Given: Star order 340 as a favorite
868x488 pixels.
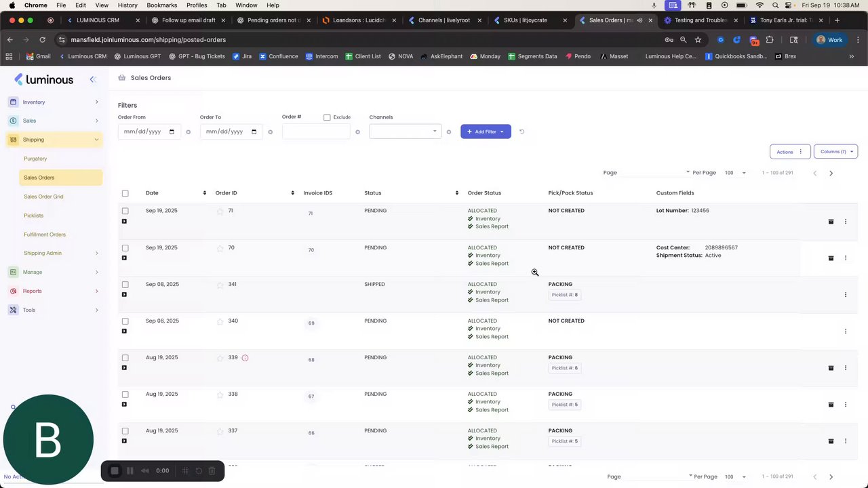Looking at the screenshot, I should click(x=220, y=321).
